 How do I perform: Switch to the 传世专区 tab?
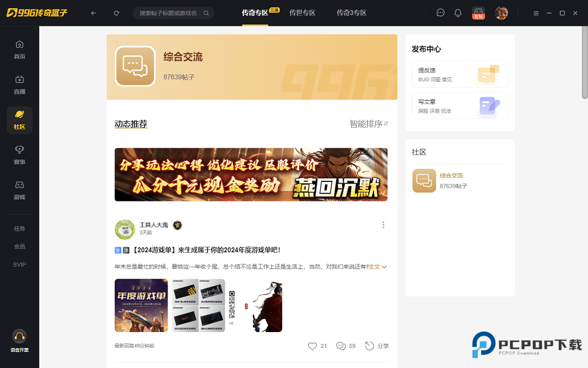(x=302, y=13)
